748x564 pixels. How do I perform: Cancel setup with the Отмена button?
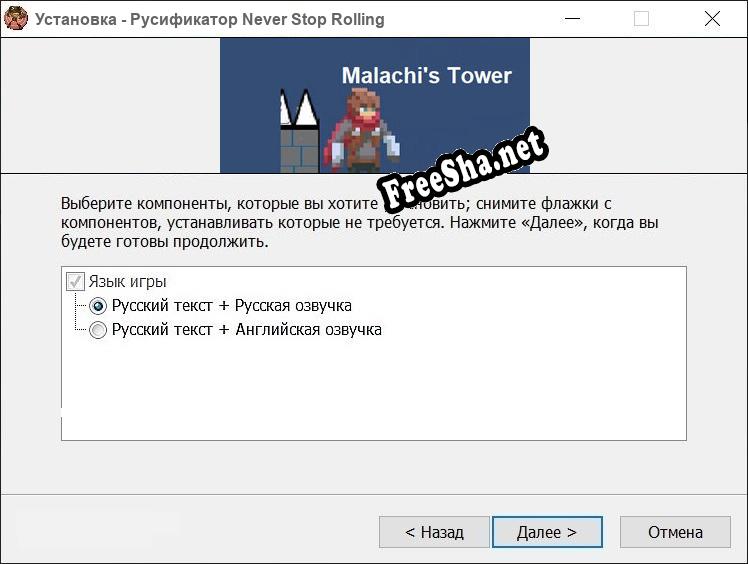pyautogui.click(x=675, y=532)
